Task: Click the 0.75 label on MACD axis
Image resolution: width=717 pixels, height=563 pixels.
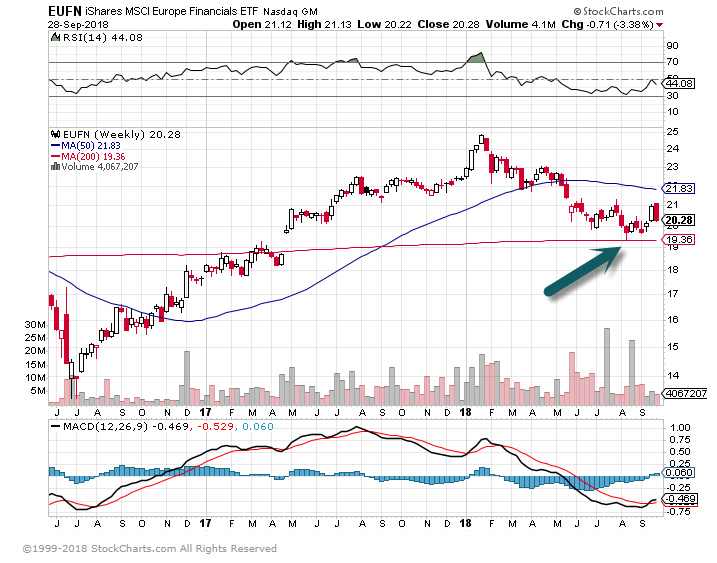Action: click(680, 440)
